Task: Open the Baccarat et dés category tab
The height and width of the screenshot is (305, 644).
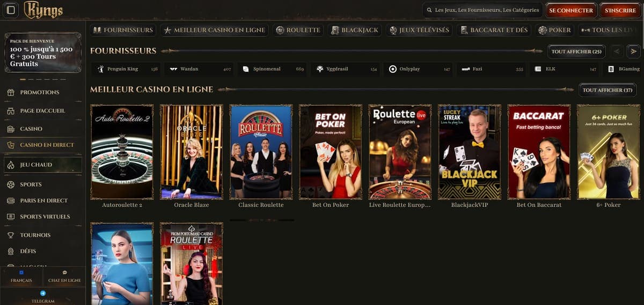Action: [494, 30]
